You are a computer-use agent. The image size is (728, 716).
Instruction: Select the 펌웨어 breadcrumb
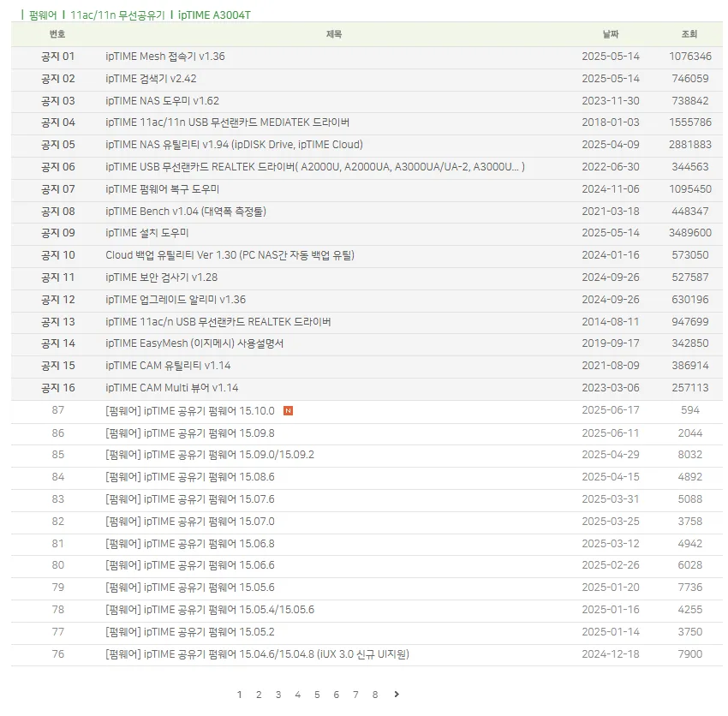pos(43,15)
